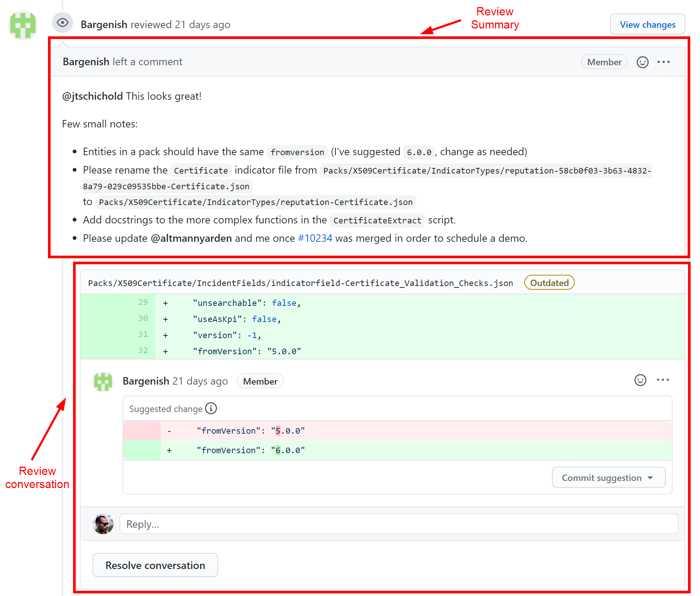700x596 pixels.
Task: Click the Bargenish organization avatar in the header
Action: pyautogui.click(x=22, y=25)
